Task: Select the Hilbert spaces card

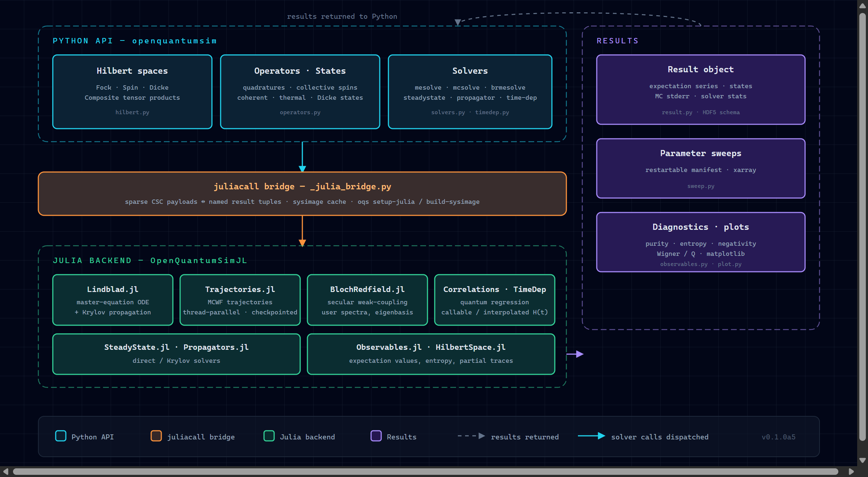Action: [132, 92]
